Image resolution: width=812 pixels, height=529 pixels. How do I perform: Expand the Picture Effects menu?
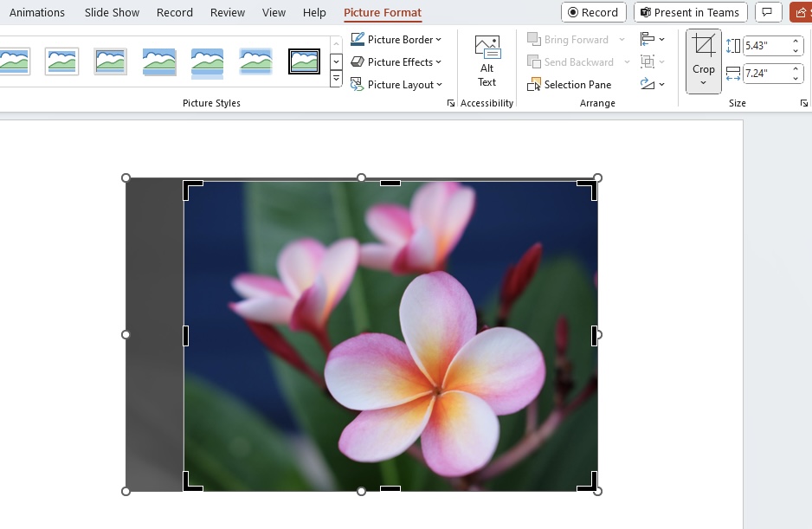[x=396, y=62]
